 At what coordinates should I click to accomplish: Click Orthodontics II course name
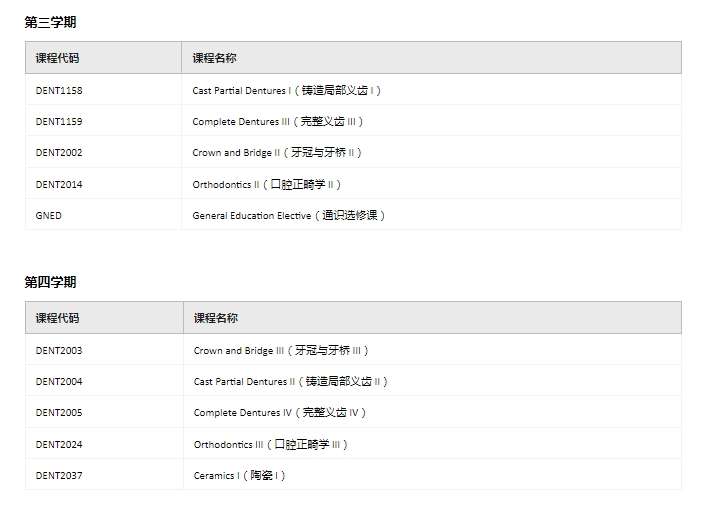point(267,184)
